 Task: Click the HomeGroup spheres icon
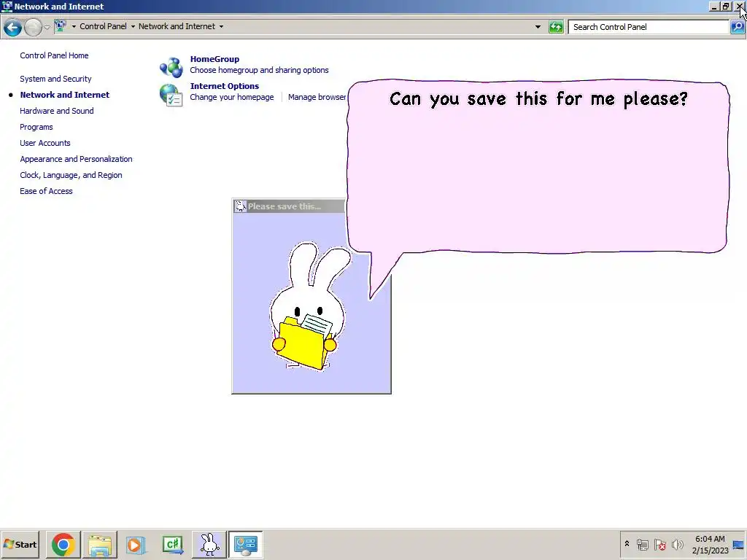tap(171, 66)
